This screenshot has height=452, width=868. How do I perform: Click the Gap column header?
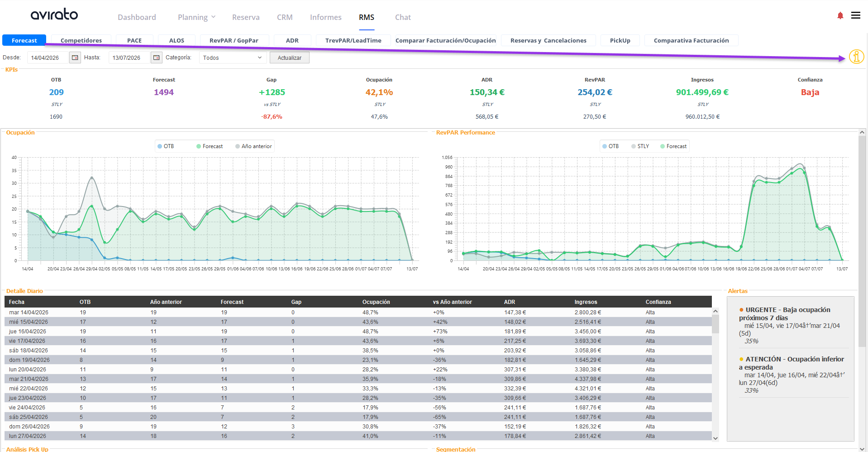coord(296,302)
